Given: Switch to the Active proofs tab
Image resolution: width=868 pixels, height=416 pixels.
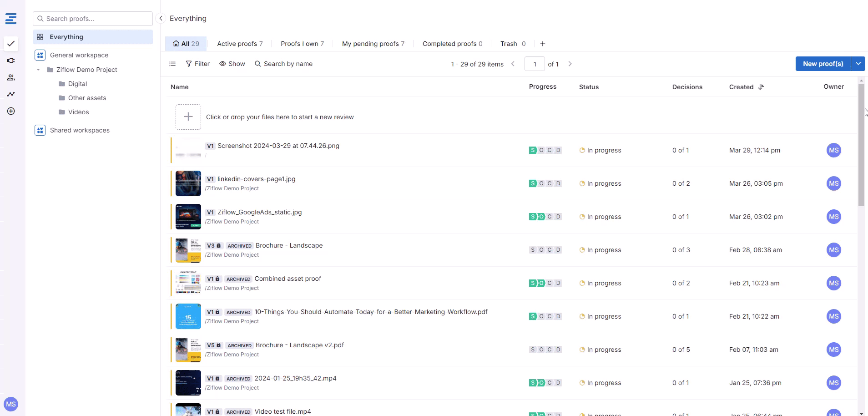Looking at the screenshot, I should [239, 44].
